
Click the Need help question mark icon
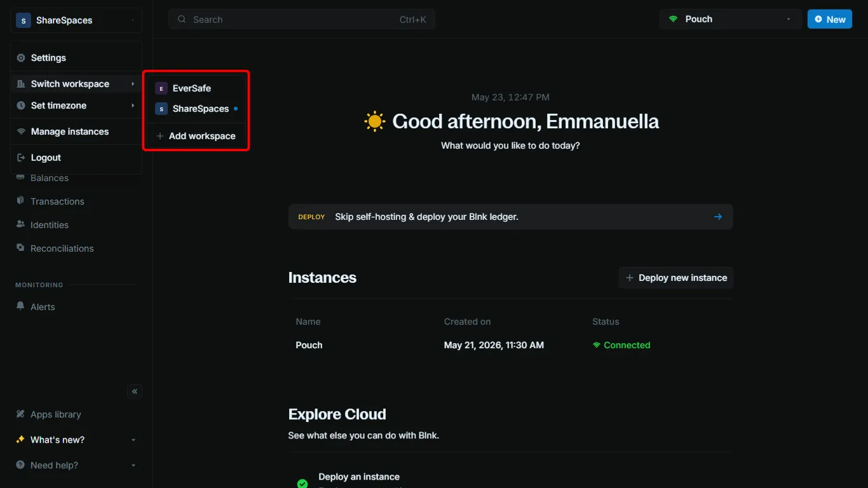coord(20,465)
